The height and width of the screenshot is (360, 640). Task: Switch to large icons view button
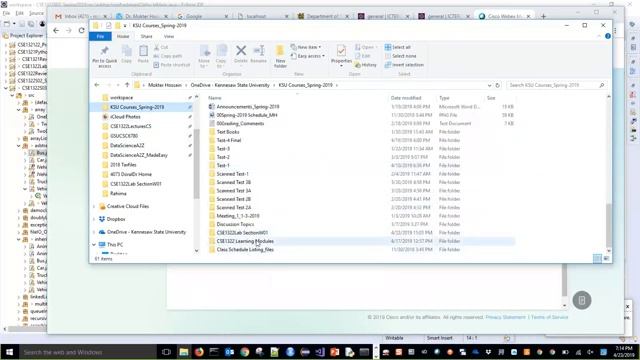tap(606, 258)
